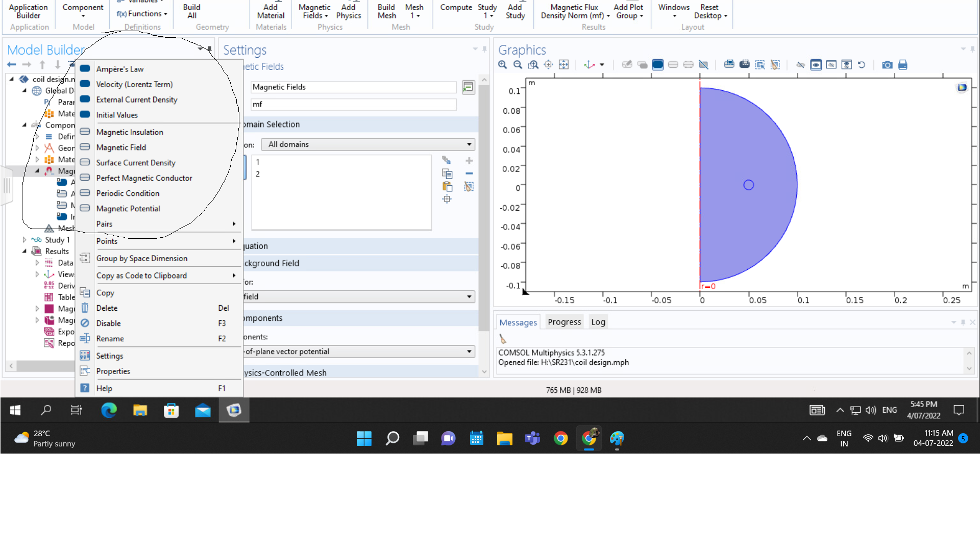This screenshot has width=980, height=551.
Task: Click the Zoom Extents icon
Action: (x=563, y=65)
